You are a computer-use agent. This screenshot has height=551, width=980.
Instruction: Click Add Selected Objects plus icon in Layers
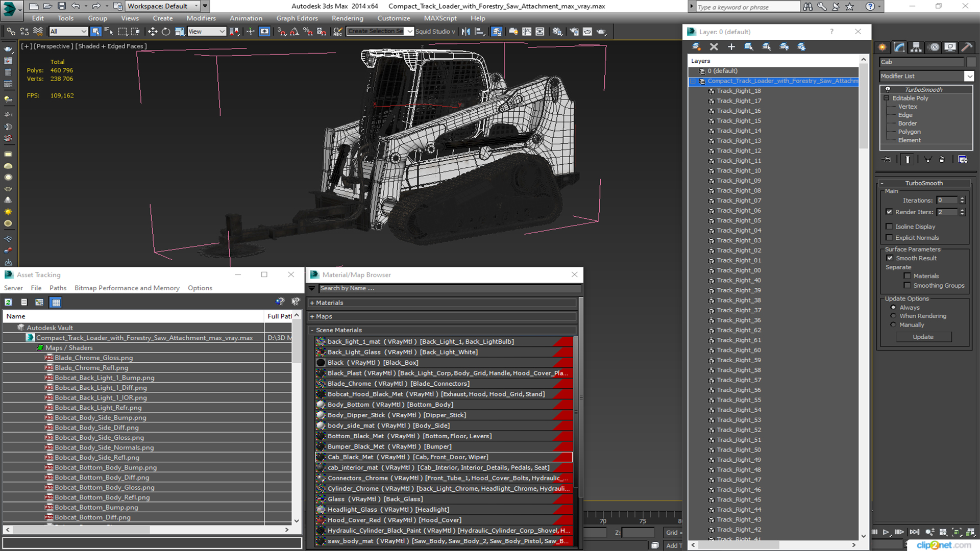[x=731, y=46]
